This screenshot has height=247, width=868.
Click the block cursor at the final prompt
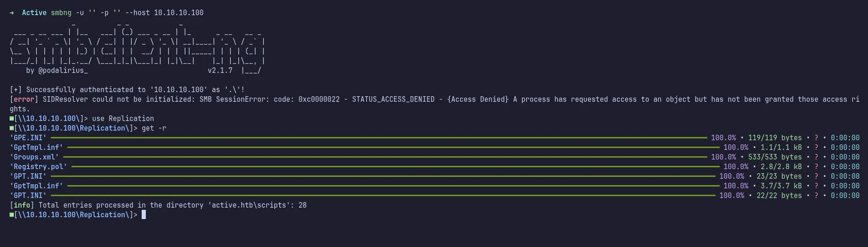[x=144, y=215]
